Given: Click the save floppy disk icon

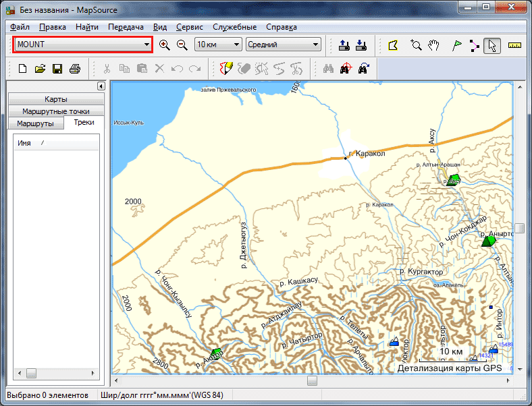Looking at the screenshot, I should pyautogui.click(x=57, y=69).
